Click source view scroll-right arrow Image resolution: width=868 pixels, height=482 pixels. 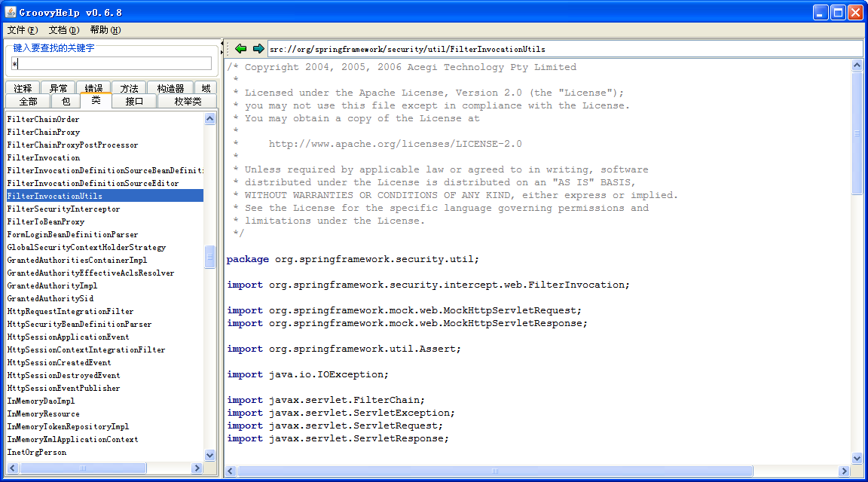(x=844, y=471)
